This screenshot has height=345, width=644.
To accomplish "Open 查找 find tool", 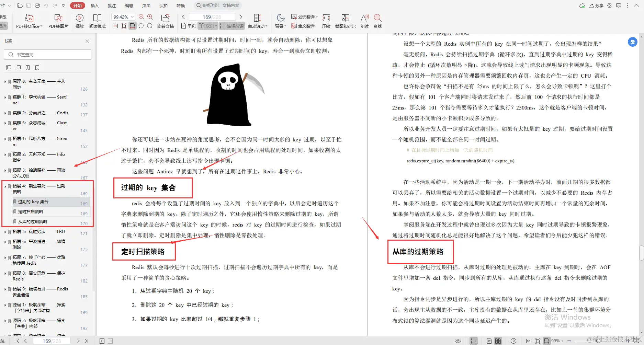I will coord(377,21).
